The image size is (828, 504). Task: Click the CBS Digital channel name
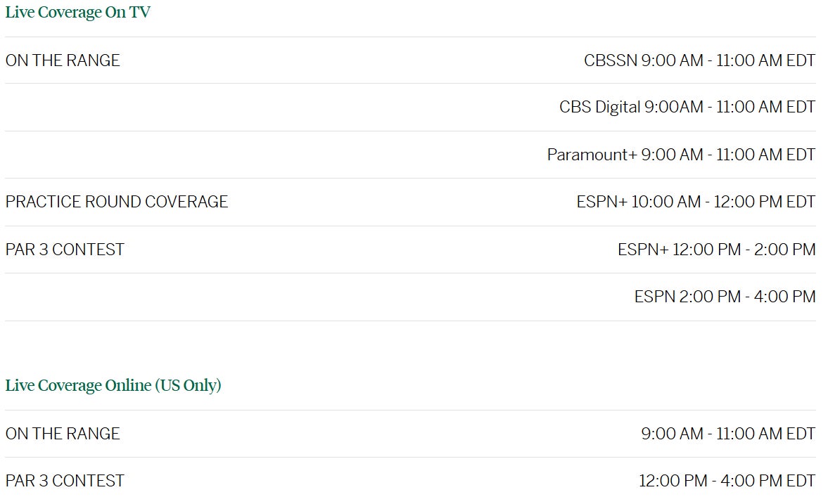599,107
